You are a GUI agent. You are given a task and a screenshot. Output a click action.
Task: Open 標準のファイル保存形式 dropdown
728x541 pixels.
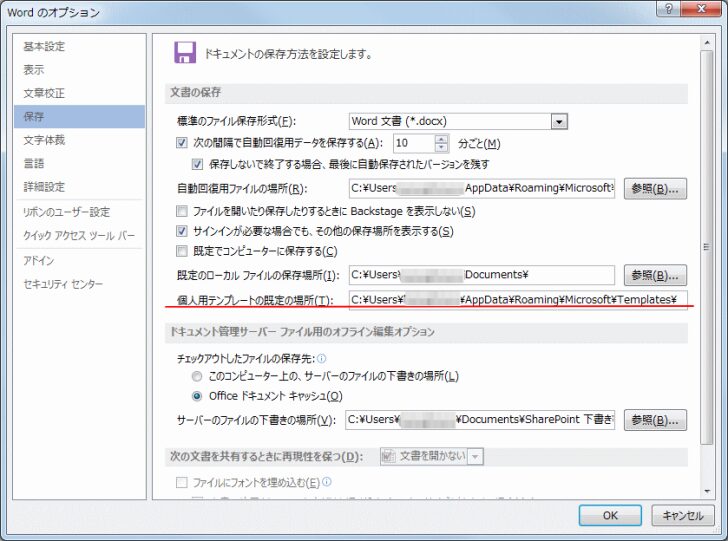559,121
